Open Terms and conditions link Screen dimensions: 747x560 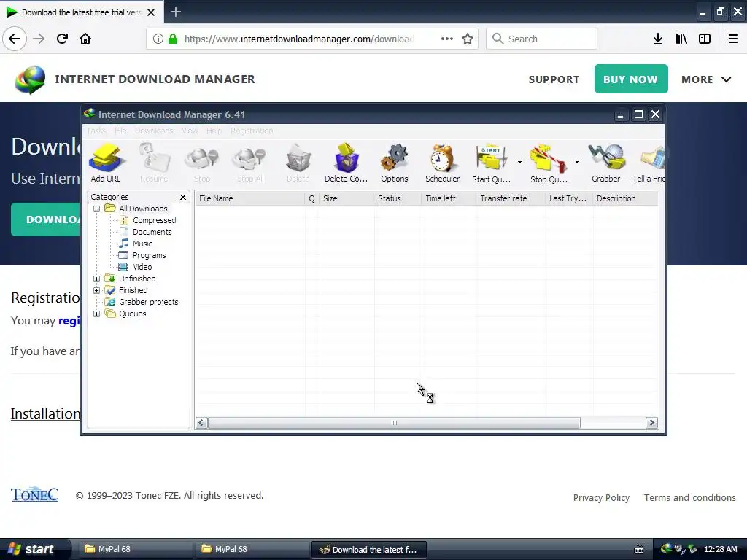(x=690, y=497)
